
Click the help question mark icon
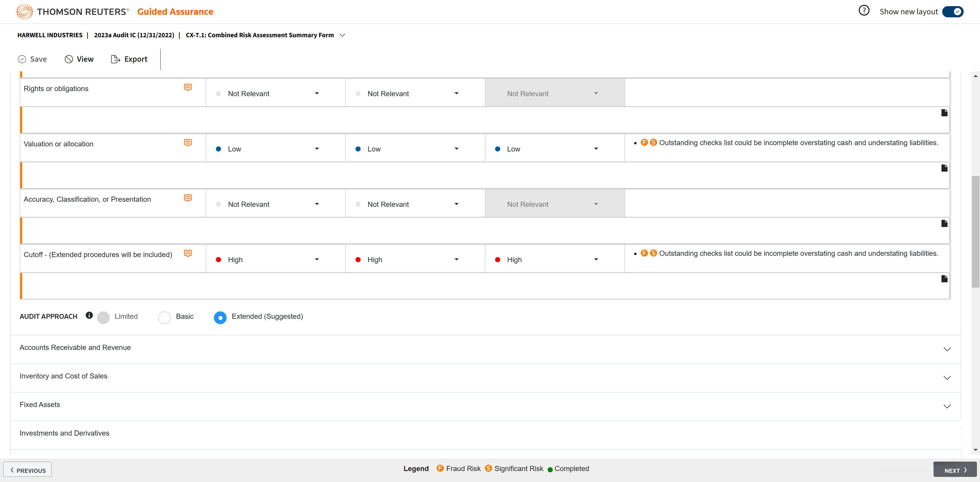tap(864, 11)
